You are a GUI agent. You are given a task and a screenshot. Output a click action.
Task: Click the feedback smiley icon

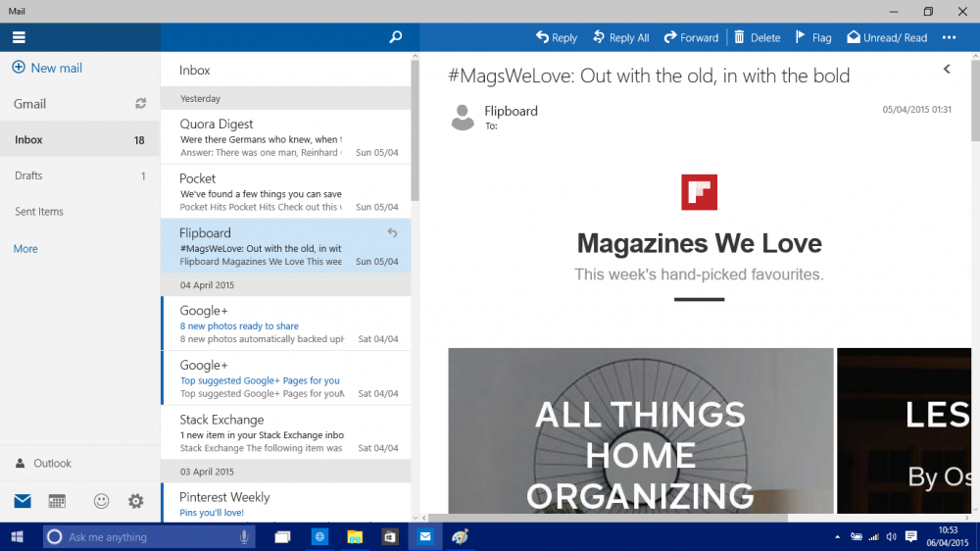[x=101, y=501]
